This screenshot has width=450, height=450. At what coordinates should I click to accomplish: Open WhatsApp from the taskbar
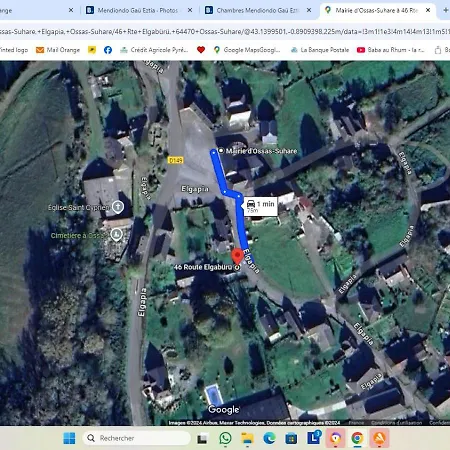[x=225, y=438]
